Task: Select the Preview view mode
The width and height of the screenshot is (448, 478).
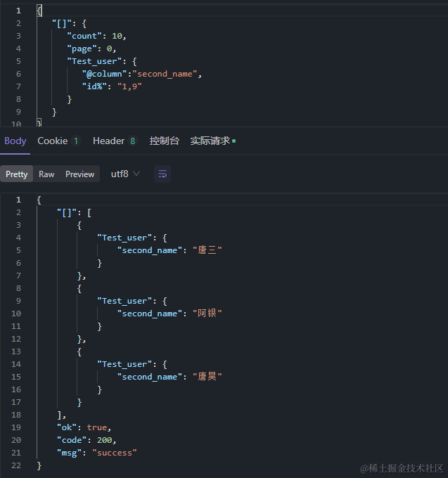Action: point(80,174)
